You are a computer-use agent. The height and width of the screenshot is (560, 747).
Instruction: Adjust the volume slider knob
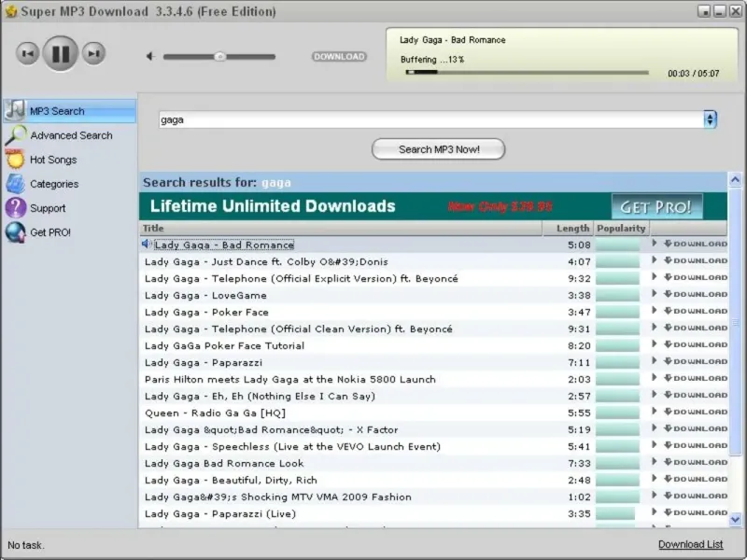[219, 57]
